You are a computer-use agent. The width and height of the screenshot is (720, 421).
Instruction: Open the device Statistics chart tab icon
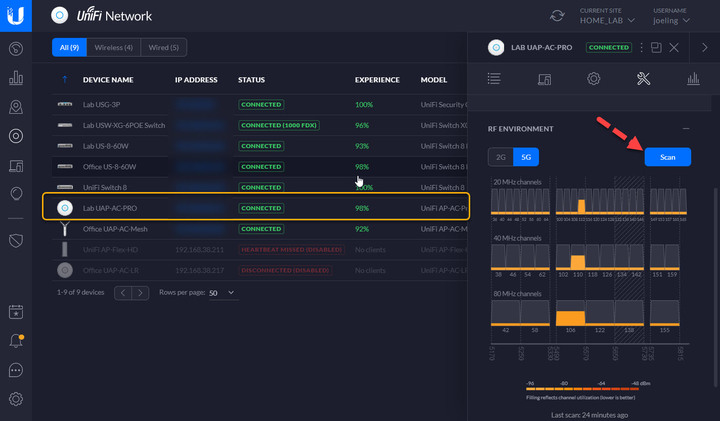(693, 79)
